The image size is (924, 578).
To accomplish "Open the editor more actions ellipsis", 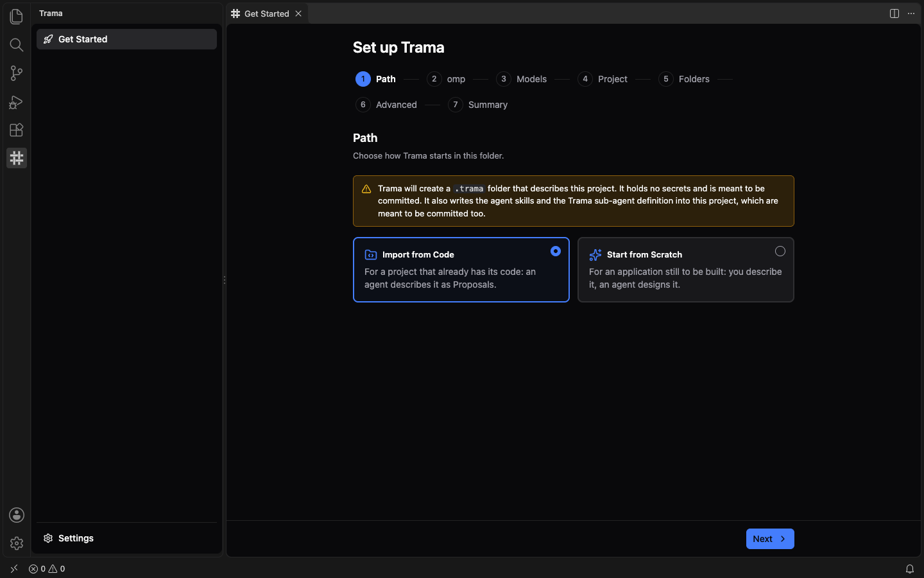I will coord(911,13).
